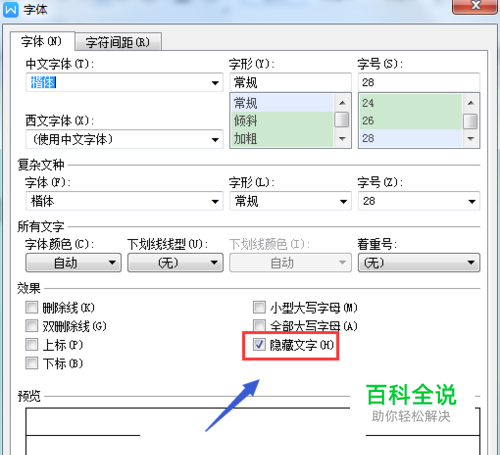Screen dimensions: 500x455
Task: Click the 字号 list scrollbar thumb
Action: 471,121
